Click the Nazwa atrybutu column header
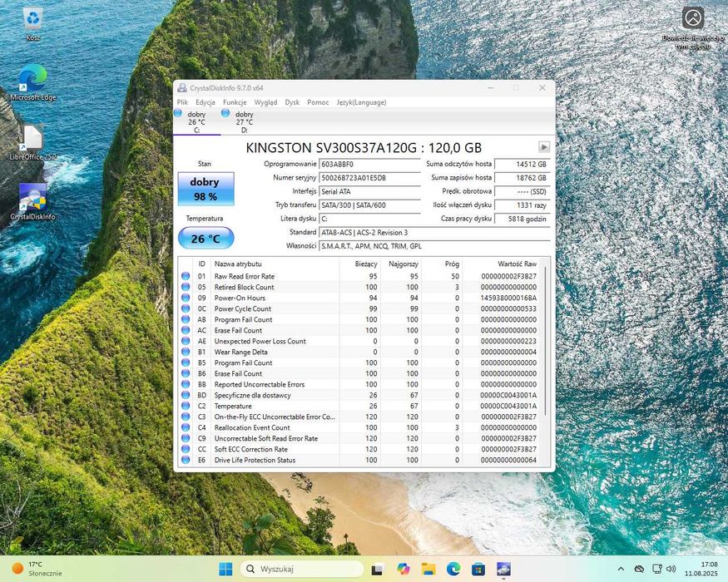Viewport: 728px width, 582px height. click(275, 264)
